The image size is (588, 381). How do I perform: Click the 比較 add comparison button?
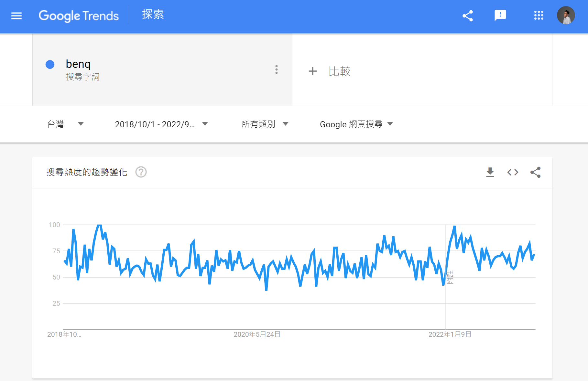click(330, 71)
